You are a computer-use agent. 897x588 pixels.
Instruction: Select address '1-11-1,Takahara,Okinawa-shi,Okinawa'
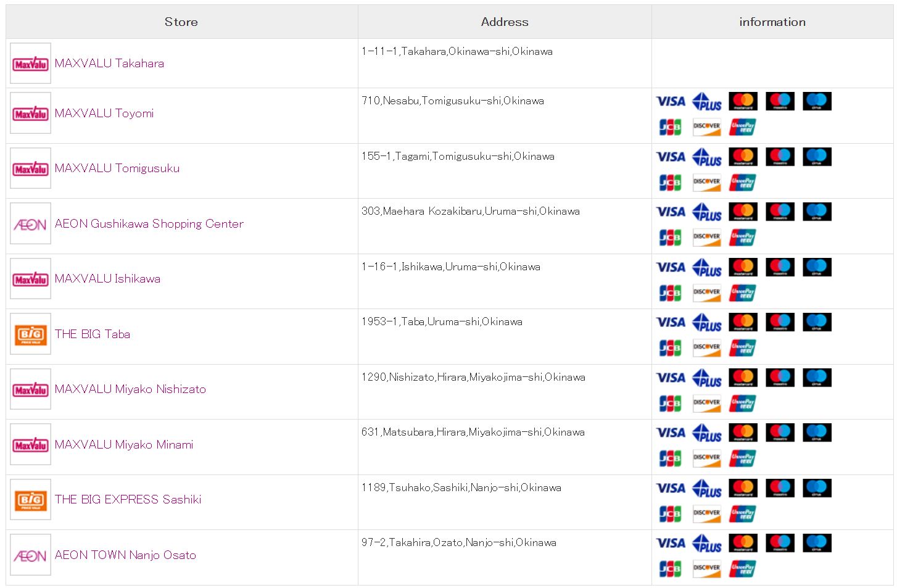(x=457, y=51)
